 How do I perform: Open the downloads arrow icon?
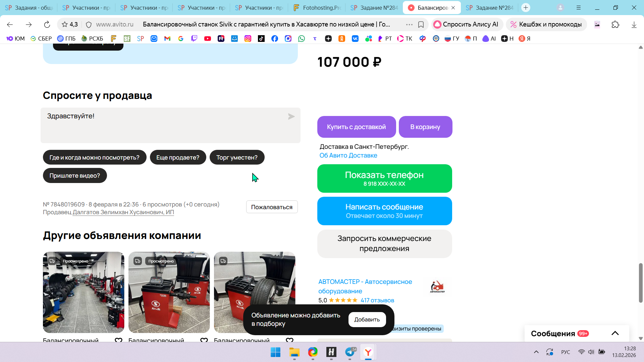click(x=634, y=24)
